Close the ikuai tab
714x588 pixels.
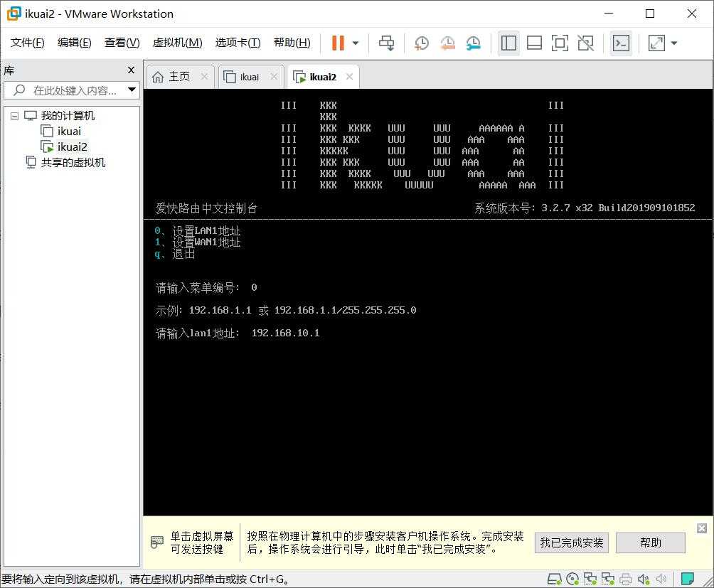click(274, 77)
